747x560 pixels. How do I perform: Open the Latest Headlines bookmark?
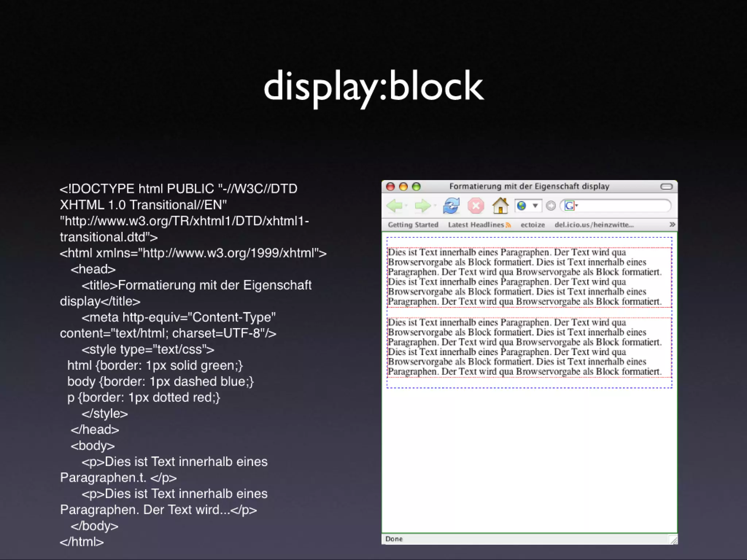click(x=476, y=225)
